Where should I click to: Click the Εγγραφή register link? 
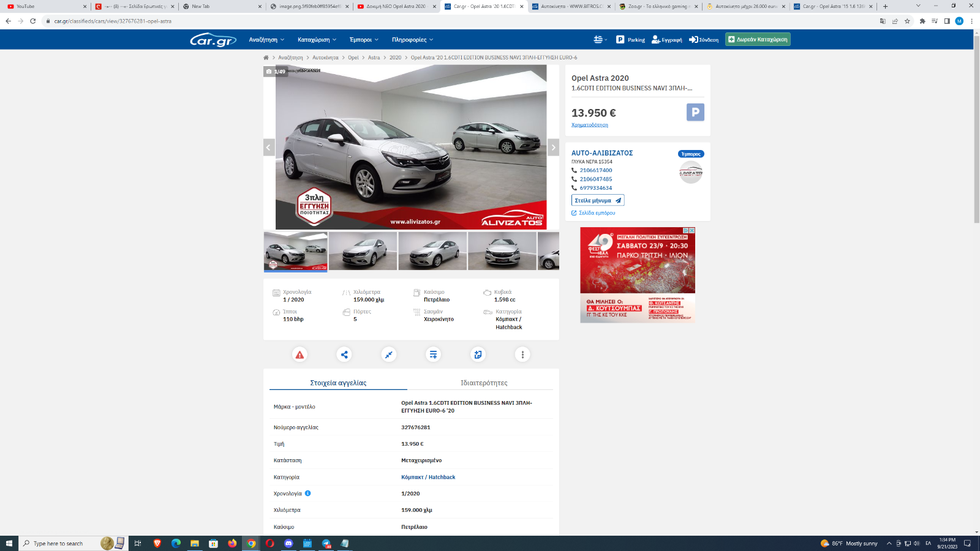click(x=667, y=40)
